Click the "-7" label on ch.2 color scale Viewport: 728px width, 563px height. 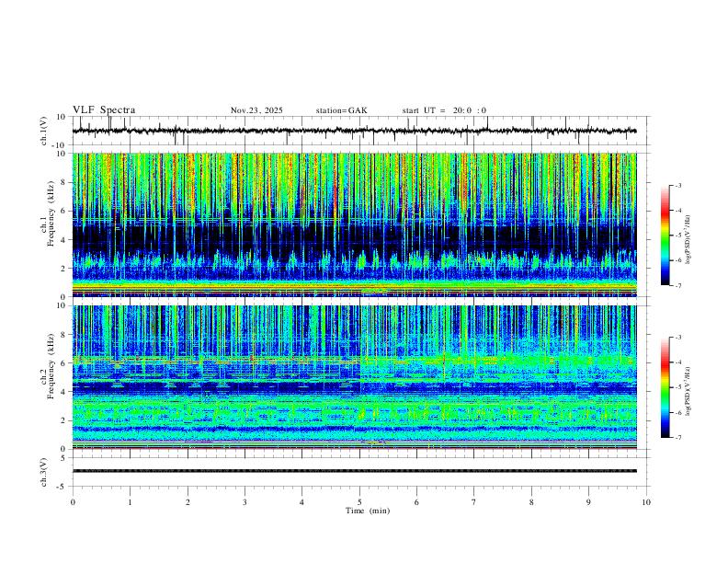point(678,438)
